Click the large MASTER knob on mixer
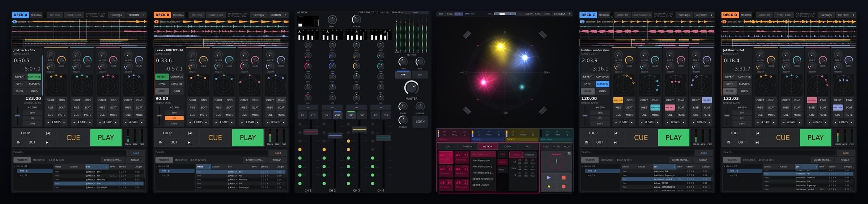Screen dimensions: 868x204 click(411, 88)
